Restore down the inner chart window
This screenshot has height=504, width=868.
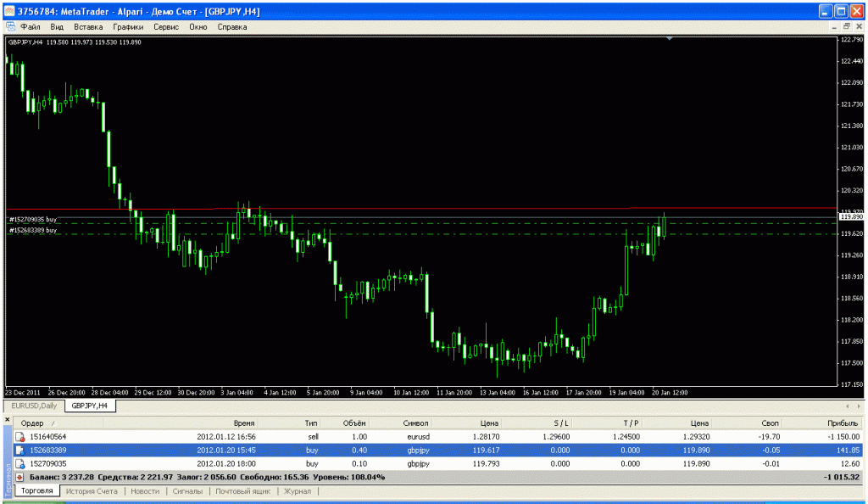[846, 26]
